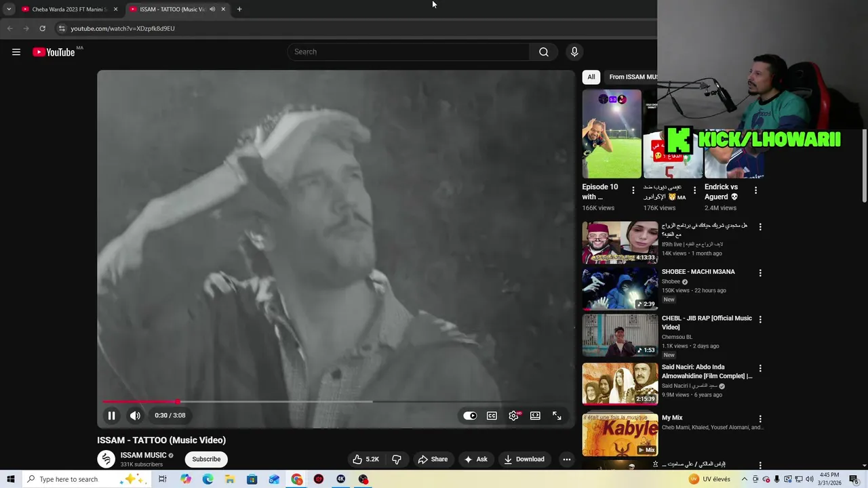Open the notification center

(854, 479)
